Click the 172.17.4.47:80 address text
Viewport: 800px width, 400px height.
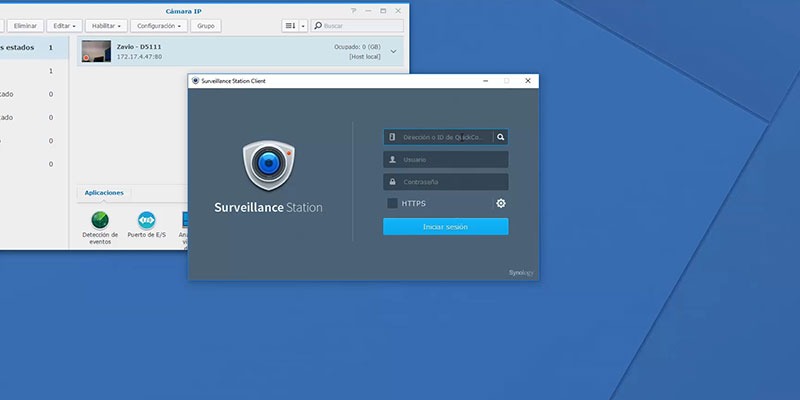click(139, 57)
